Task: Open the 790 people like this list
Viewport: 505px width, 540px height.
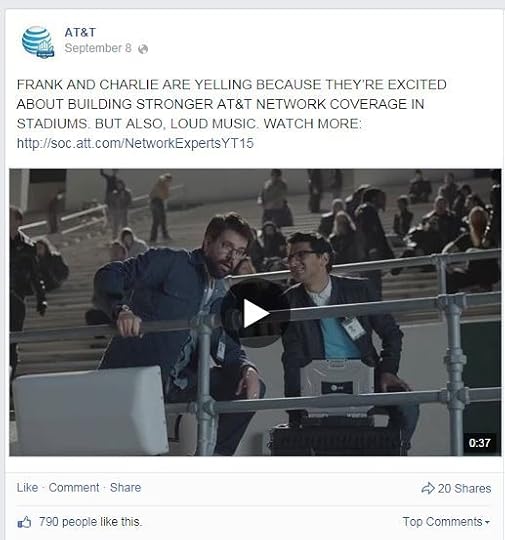Action: click(90, 522)
